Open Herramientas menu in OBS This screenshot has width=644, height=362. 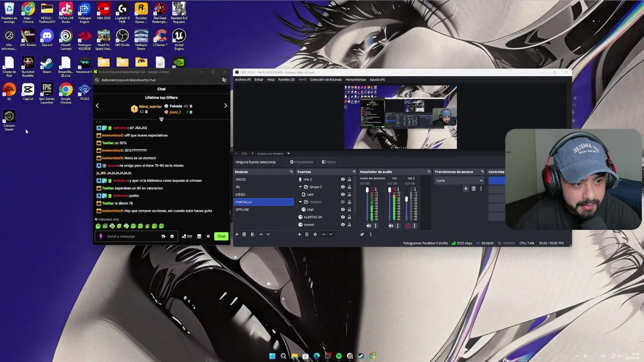click(356, 79)
